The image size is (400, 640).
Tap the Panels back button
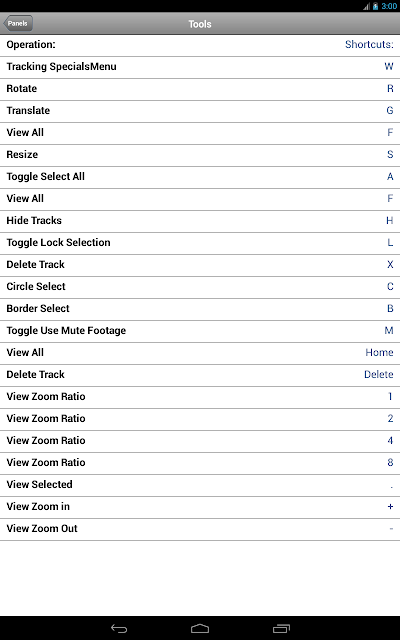[18, 23]
